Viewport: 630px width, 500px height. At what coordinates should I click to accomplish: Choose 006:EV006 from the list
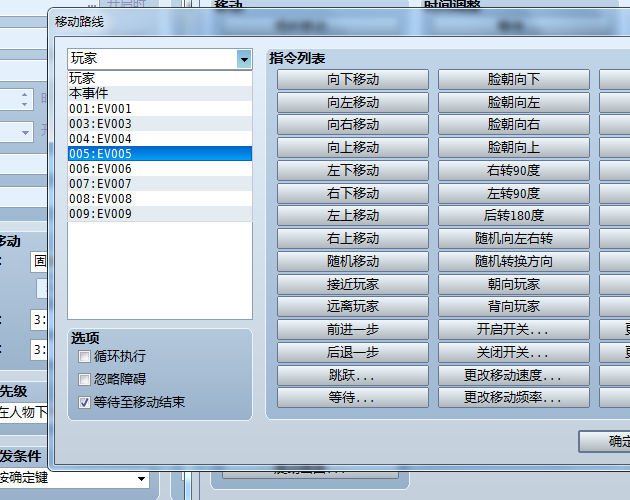click(160, 168)
